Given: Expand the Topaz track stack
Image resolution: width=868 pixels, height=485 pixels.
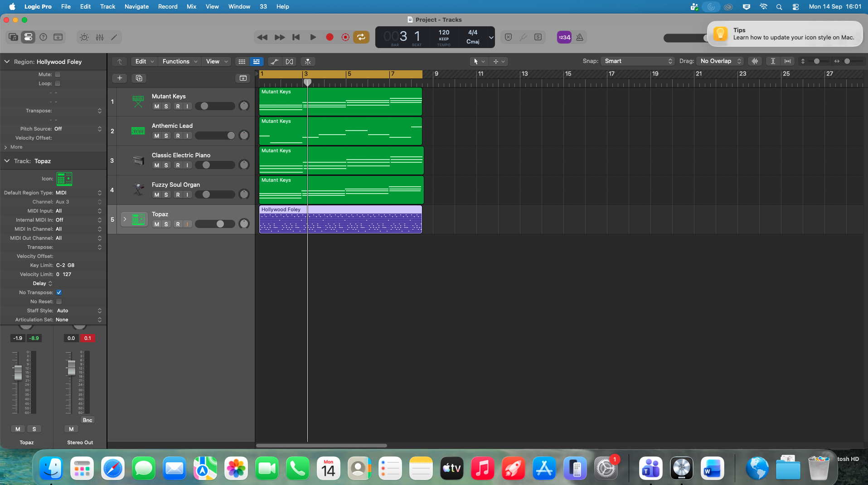Looking at the screenshot, I should 125,219.
